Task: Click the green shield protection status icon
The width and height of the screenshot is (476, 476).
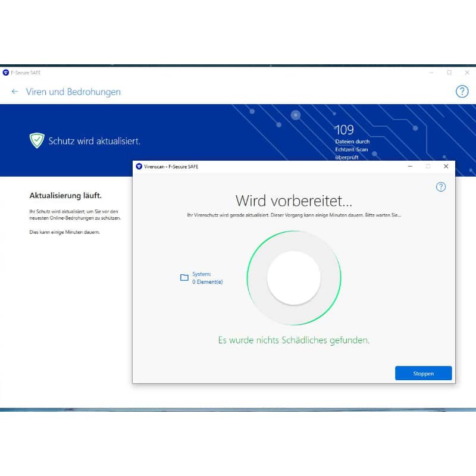Action: click(37, 140)
